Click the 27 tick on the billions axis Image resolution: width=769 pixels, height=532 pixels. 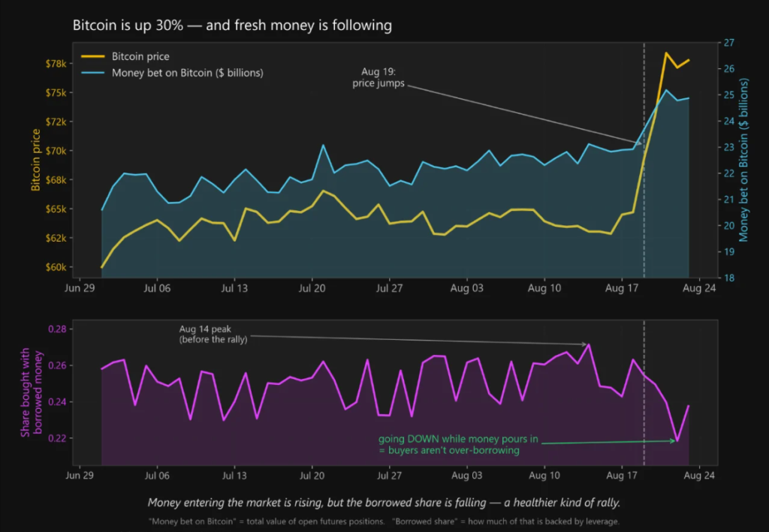(729, 43)
